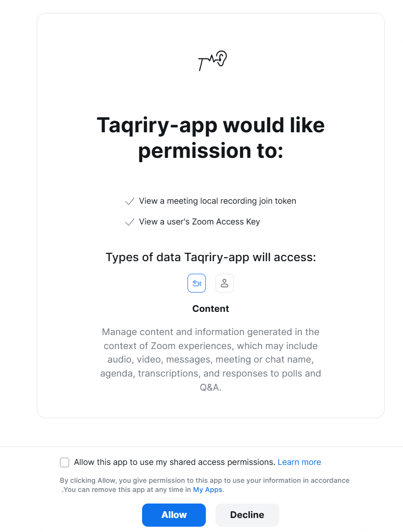This screenshot has height=532, width=403.
Task: Click the content description paragraph
Action: 211,359
